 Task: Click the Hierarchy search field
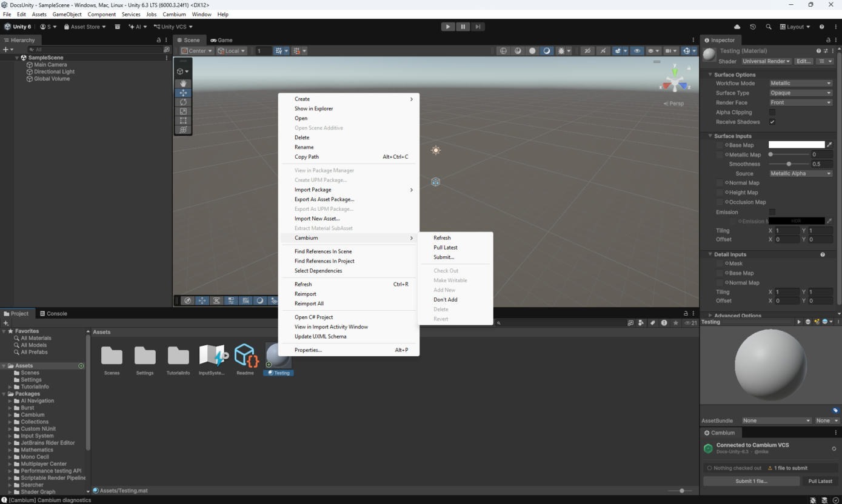click(x=95, y=49)
